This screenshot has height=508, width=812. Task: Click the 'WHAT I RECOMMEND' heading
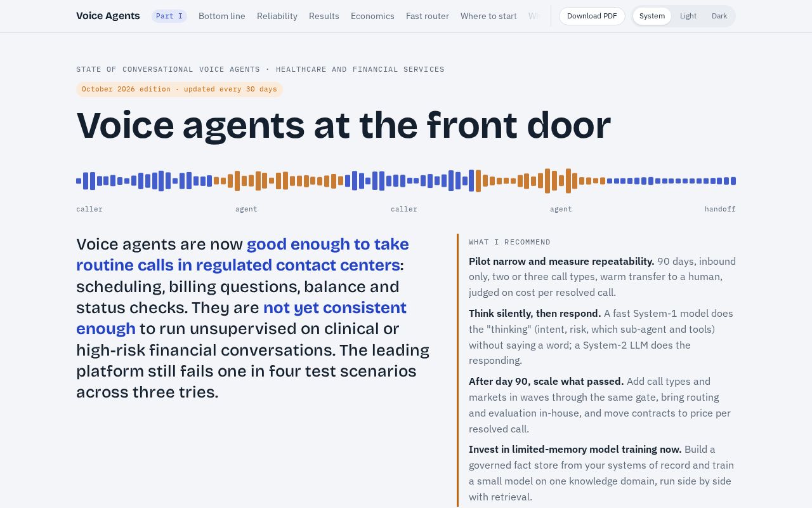509,242
